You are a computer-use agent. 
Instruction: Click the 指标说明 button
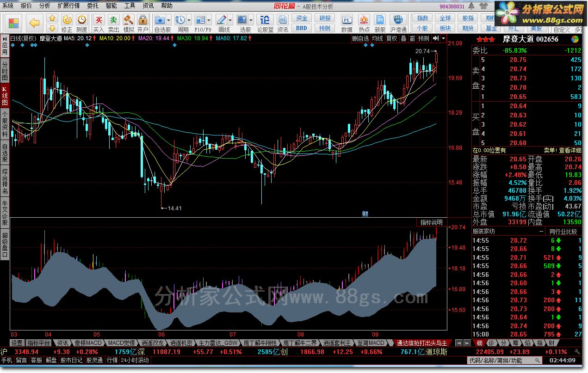point(432,222)
